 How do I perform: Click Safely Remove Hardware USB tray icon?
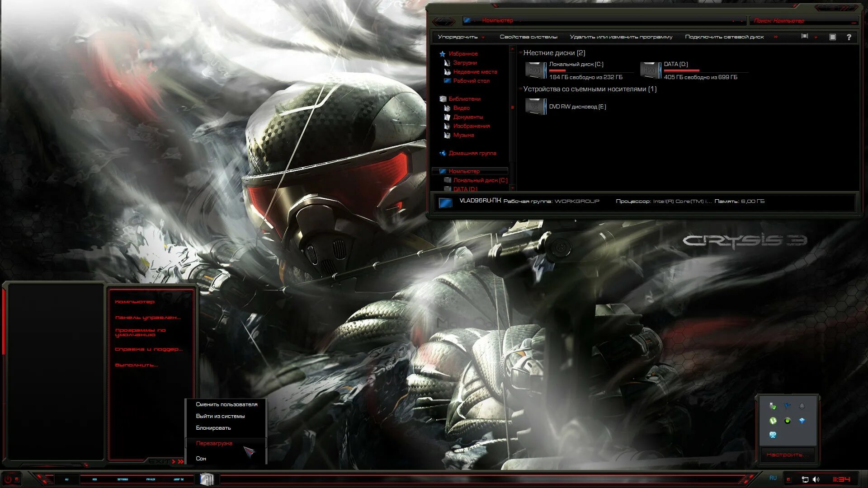tap(773, 406)
